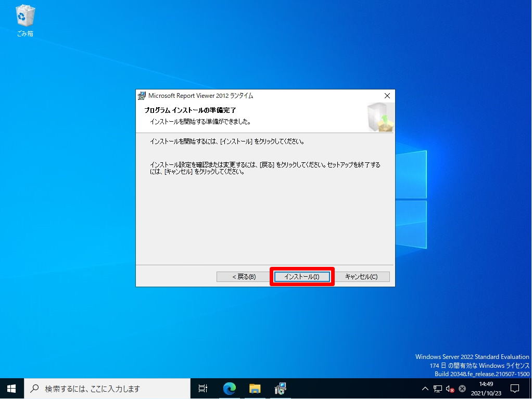
Task: Open the clock showing 14:49
Action: tap(486, 389)
